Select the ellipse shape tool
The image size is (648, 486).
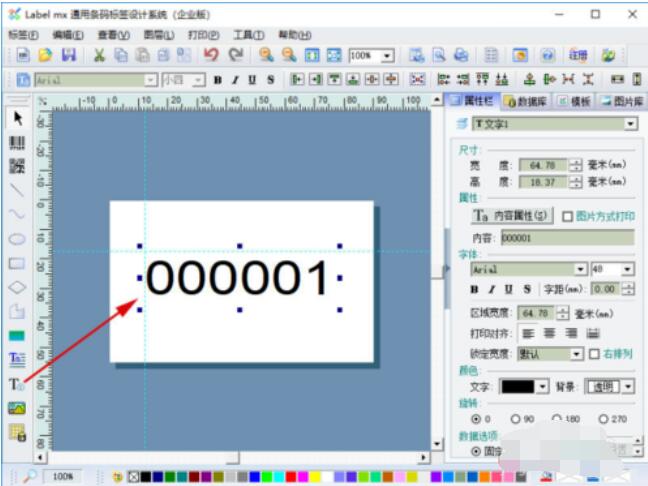click(x=17, y=239)
